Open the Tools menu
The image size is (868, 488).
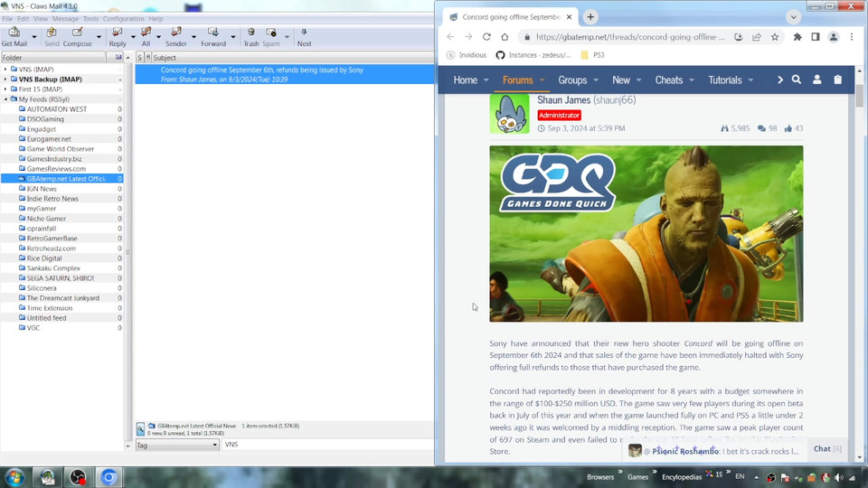[x=90, y=19]
